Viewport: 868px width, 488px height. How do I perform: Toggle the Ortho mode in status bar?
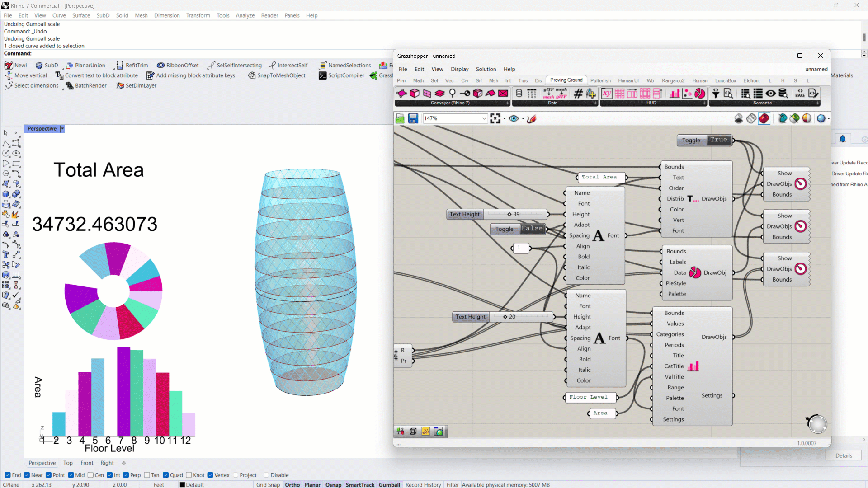pos(292,485)
